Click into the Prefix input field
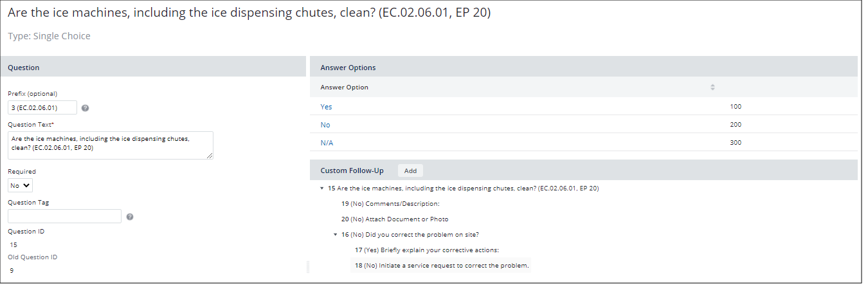The image size is (868, 285). pyautogui.click(x=42, y=107)
